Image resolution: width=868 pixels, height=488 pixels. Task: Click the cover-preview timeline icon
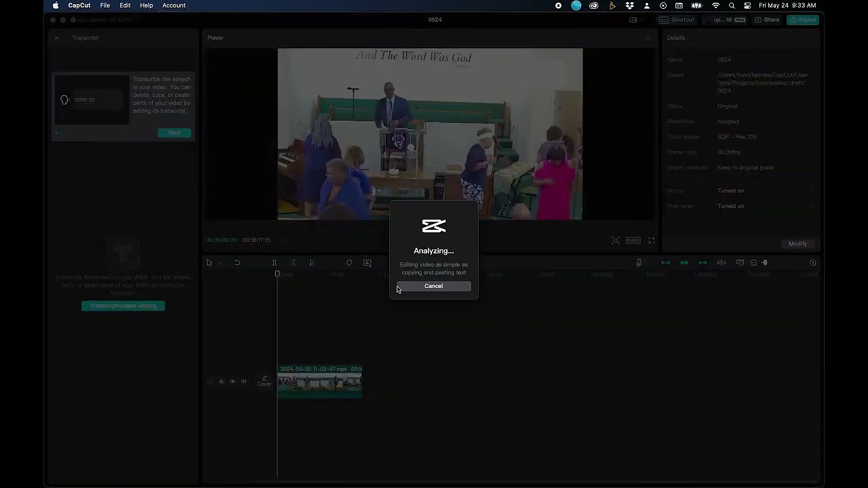(740, 263)
